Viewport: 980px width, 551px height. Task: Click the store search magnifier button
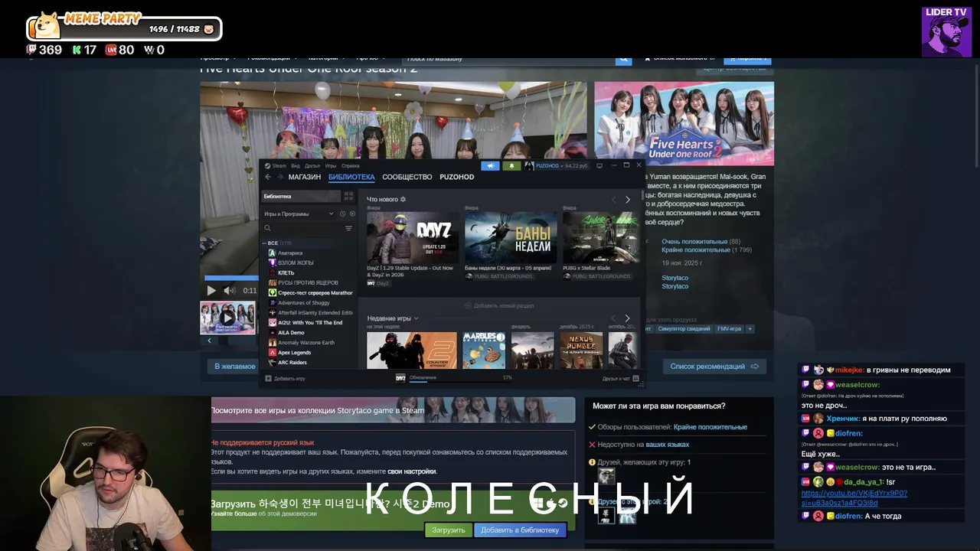[x=623, y=58]
